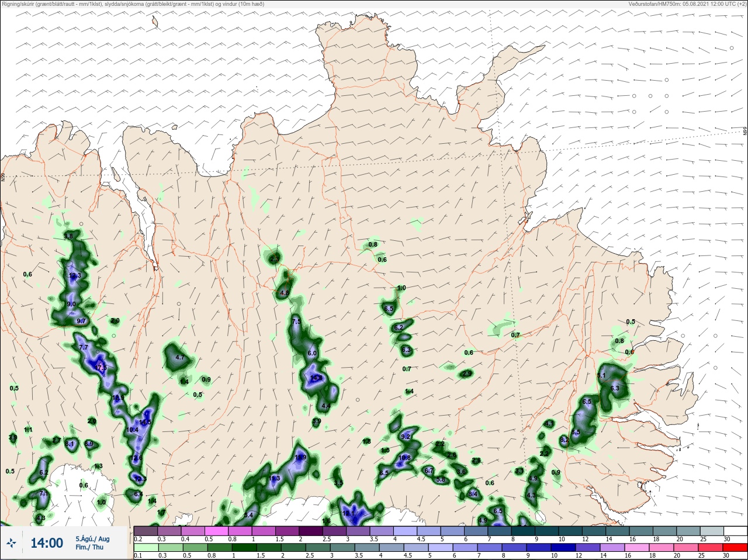Image resolution: width=748 pixels, height=560 pixels.
Task: Click the 3.5 precipitation value
Action: [338, 483]
